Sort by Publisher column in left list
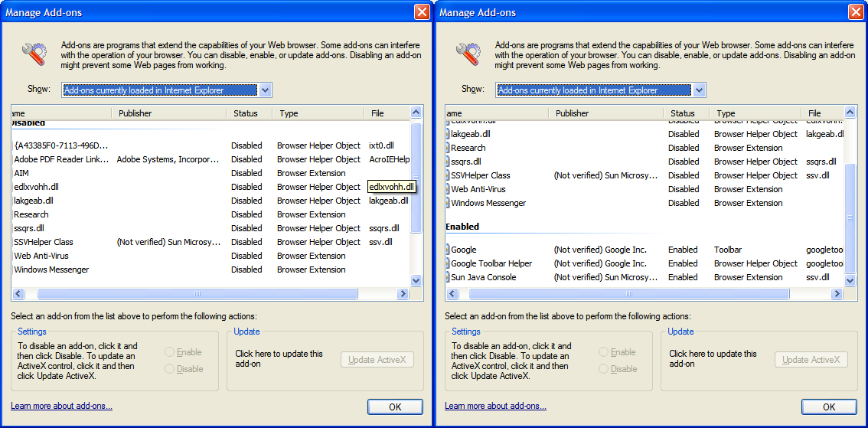 [170, 113]
